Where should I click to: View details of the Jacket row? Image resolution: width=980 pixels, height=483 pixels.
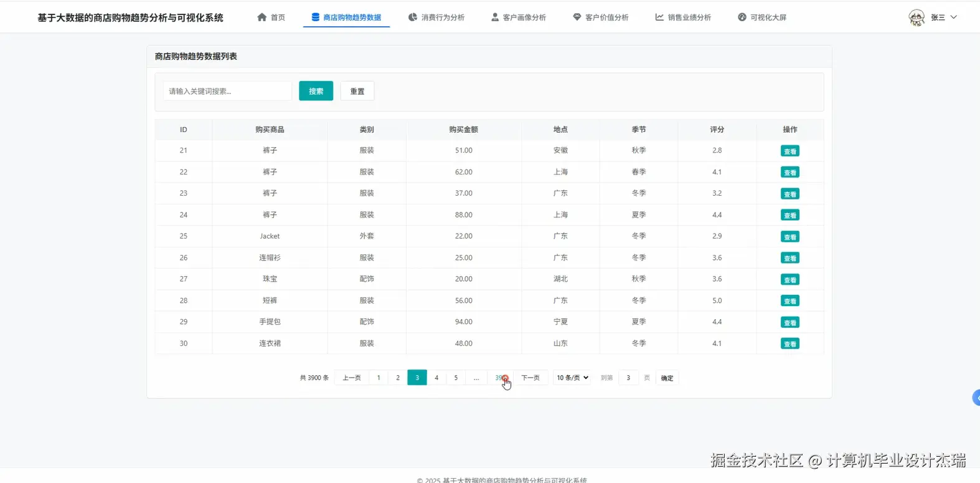pyautogui.click(x=790, y=237)
